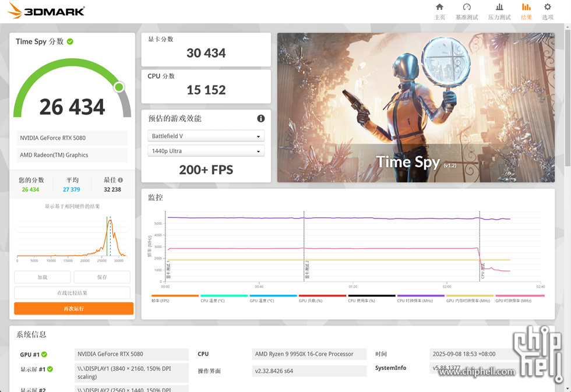The height and width of the screenshot is (392, 571).
Task: Toggle the red GPU 负载 legend entry
Action: pyautogui.click(x=322, y=298)
